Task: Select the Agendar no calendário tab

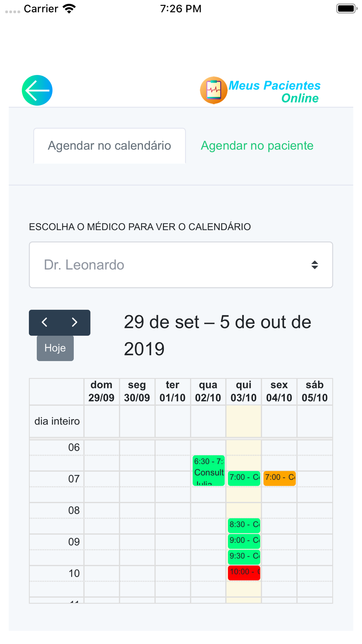Action: coord(110,146)
